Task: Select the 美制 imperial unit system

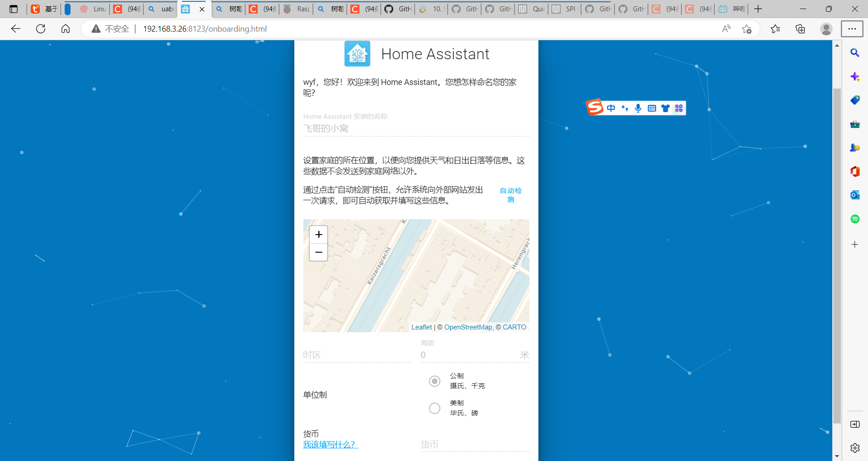Action: (434, 408)
